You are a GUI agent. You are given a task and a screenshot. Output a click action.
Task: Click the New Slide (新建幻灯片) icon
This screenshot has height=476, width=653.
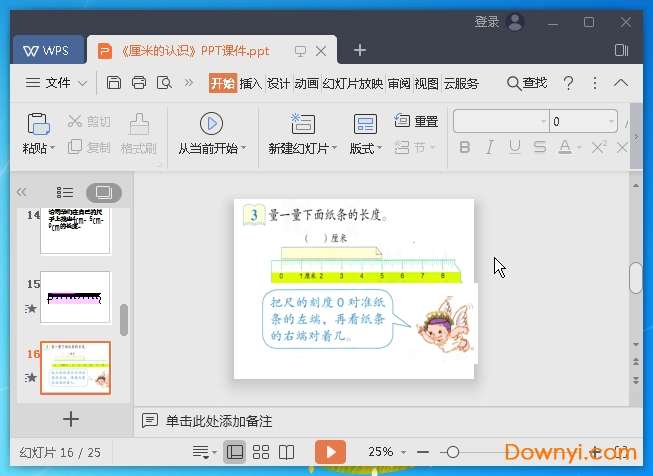[303, 124]
